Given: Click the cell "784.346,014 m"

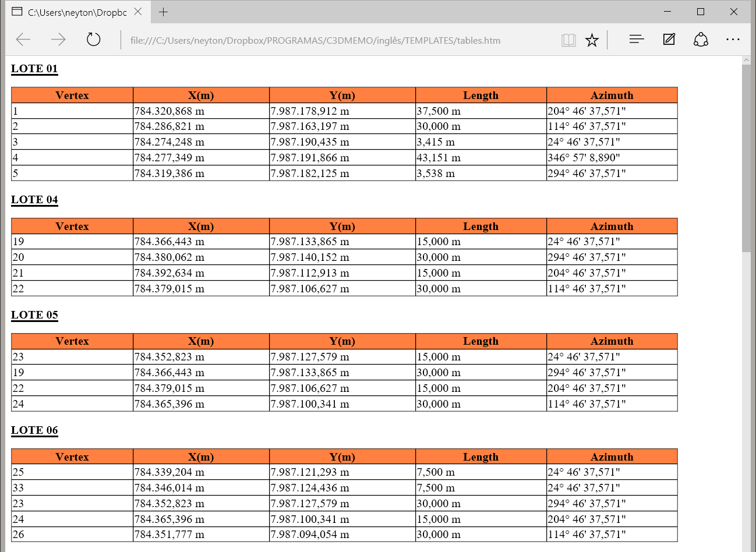Looking at the screenshot, I should click(x=201, y=488).
